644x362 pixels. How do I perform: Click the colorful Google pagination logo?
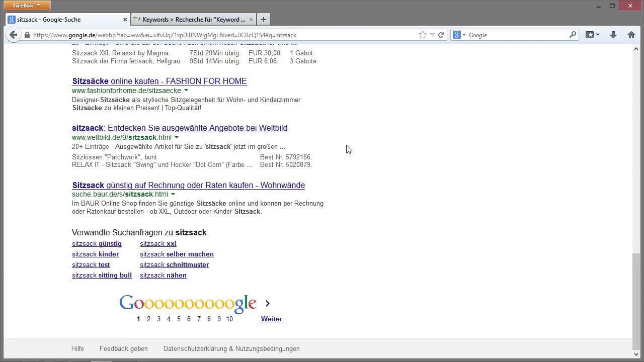[188, 303]
